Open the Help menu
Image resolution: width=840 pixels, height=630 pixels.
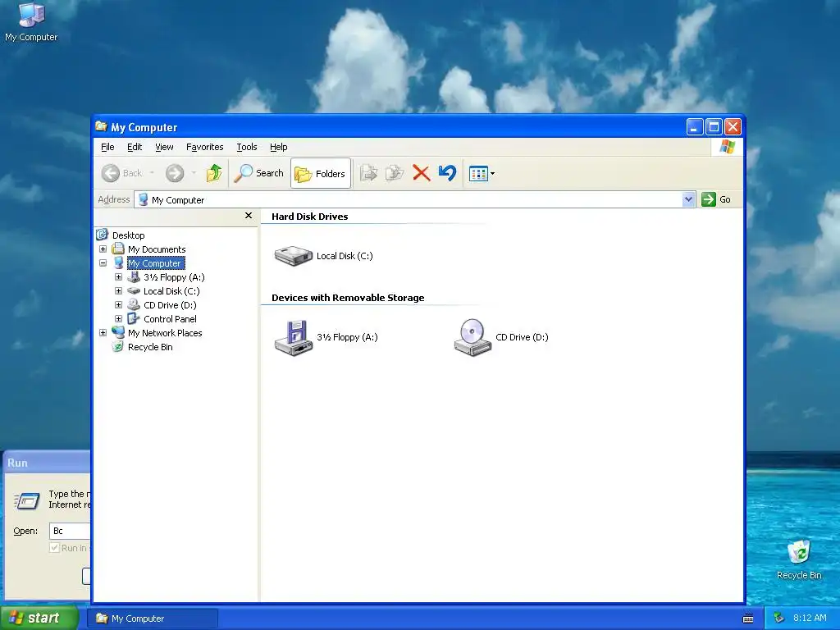[279, 147]
